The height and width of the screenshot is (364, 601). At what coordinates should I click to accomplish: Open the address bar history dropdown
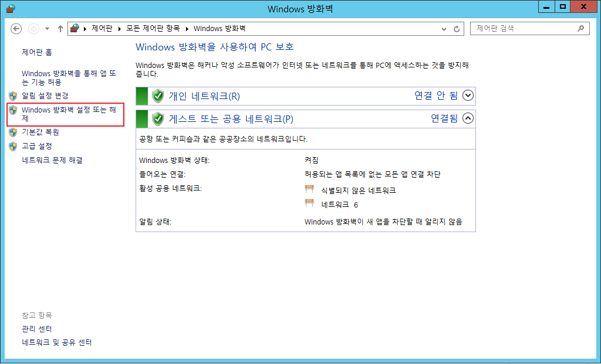click(444, 29)
